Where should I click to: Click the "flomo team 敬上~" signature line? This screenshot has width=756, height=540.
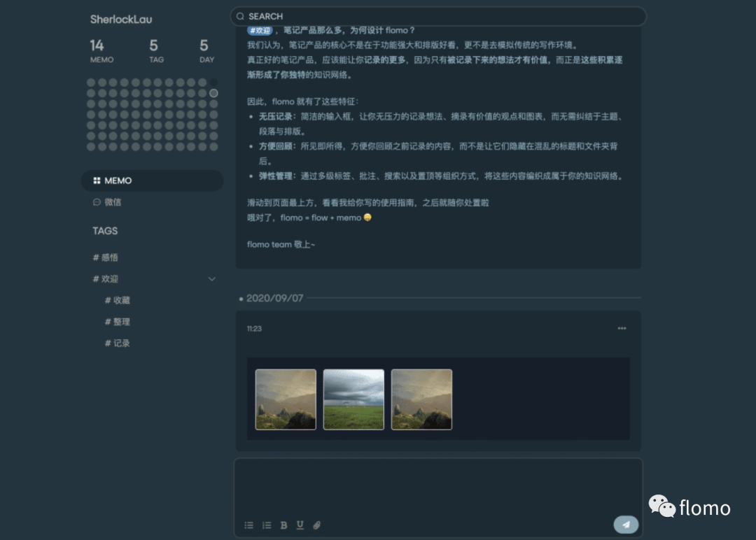point(281,245)
